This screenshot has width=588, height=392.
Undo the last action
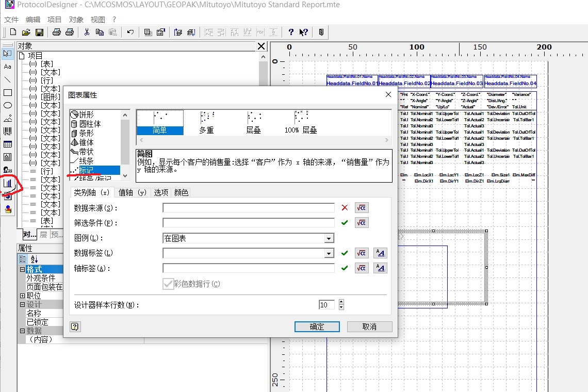point(130,32)
